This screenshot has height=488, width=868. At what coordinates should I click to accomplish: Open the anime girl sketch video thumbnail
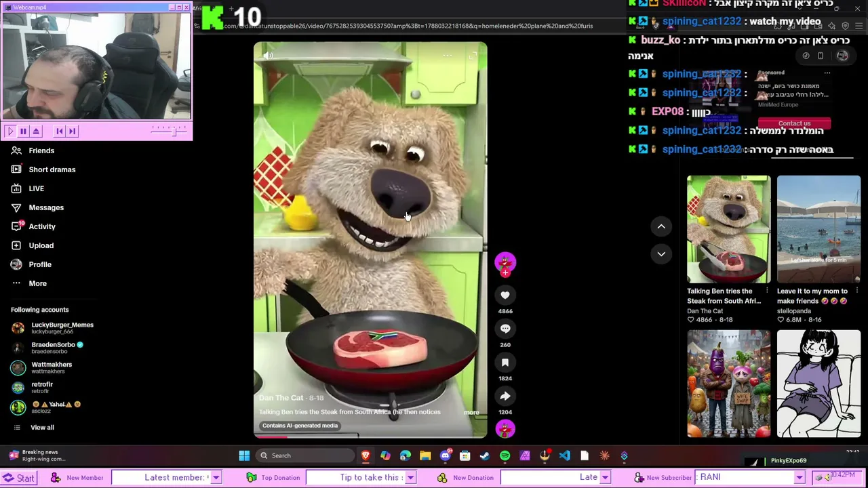pyautogui.click(x=818, y=384)
